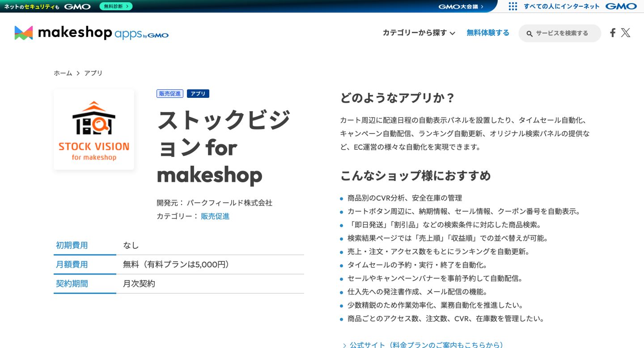Open the GMO nine-dot grid icon
Screen dimensions: 644x348
pyautogui.click(x=513, y=6)
